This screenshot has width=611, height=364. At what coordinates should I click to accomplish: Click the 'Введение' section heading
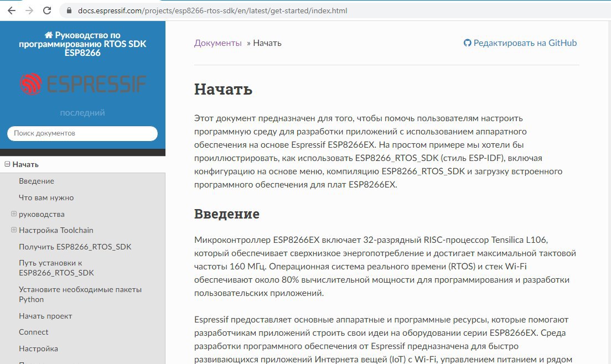[x=227, y=214]
